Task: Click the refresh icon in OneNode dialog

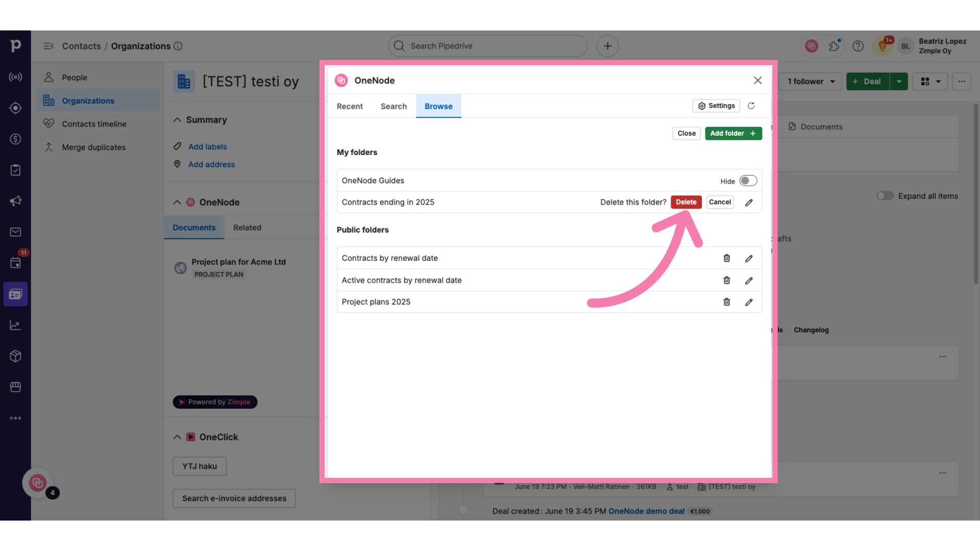Action: [751, 106]
